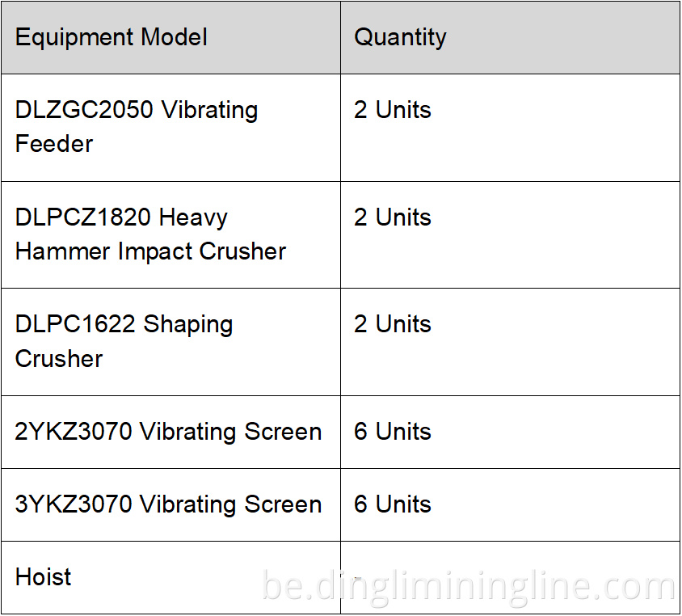682x616 pixels.
Task: Select Vibrating Screen text in 3YKZ3070 row
Action: pos(231,504)
